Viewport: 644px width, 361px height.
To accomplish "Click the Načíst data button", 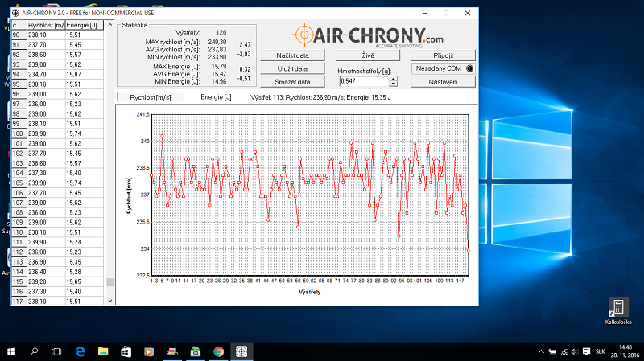I will [x=292, y=55].
